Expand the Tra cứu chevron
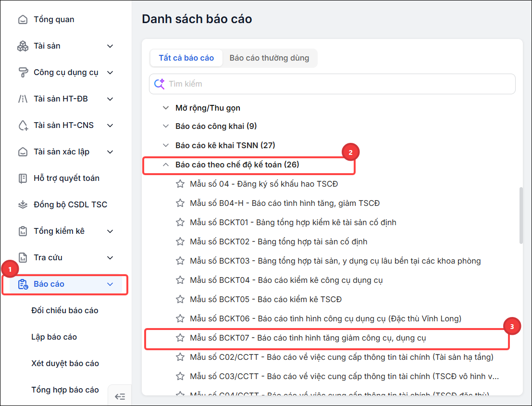Image resolution: width=532 pixels, height=406 pixels. (110, 257)
